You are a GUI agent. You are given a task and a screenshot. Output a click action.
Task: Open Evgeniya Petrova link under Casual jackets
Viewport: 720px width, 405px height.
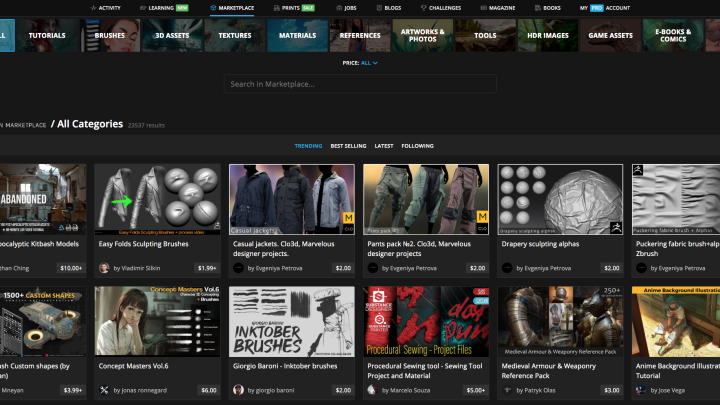click(279, 268)
